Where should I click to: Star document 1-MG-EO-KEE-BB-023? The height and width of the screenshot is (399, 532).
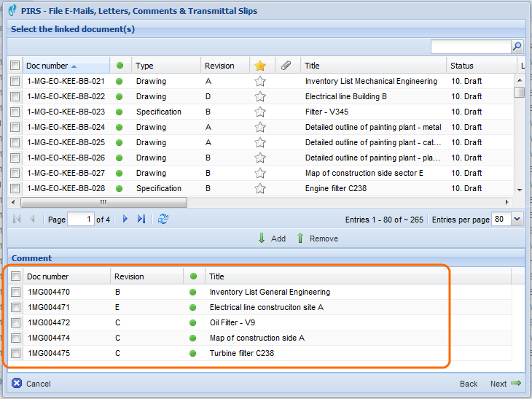[260, 112]
